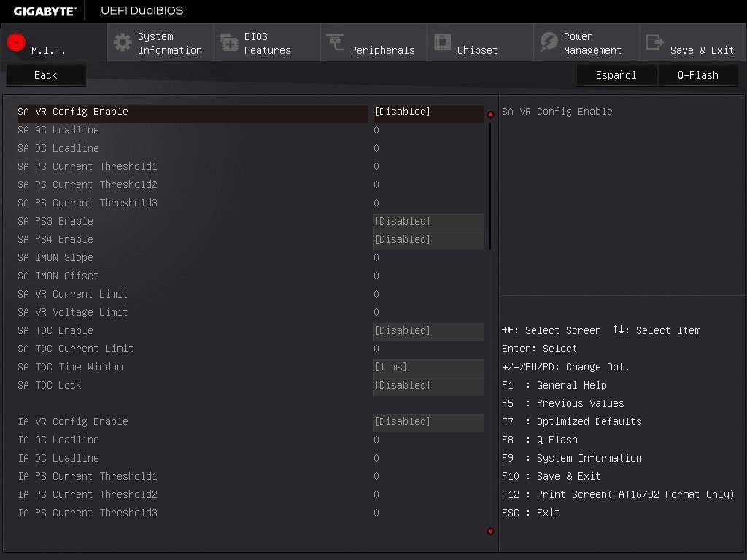Open the SA VR Config Enable option
The image size is (747, 560).
pyautogui.click(x=428, y=112)
